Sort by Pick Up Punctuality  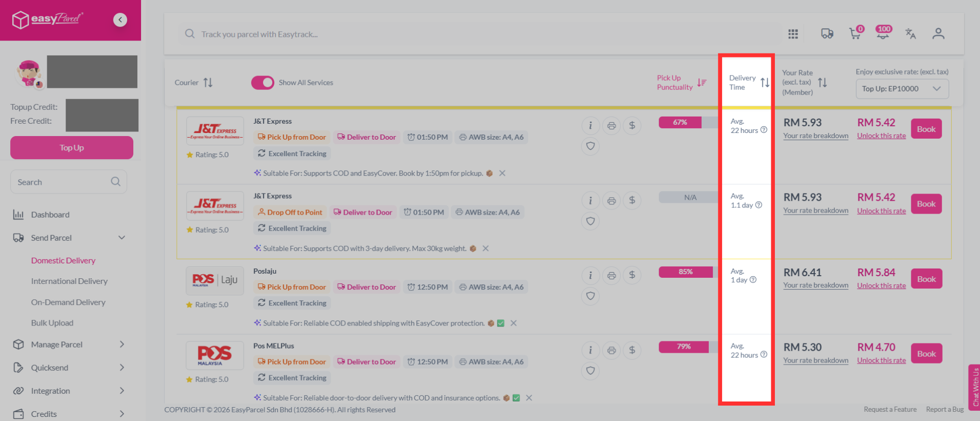702,83
